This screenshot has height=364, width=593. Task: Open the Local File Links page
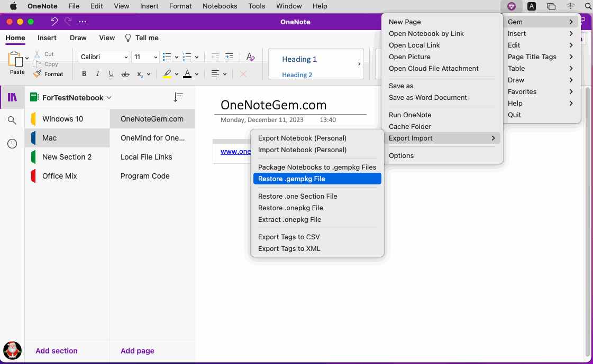[152, 157]
